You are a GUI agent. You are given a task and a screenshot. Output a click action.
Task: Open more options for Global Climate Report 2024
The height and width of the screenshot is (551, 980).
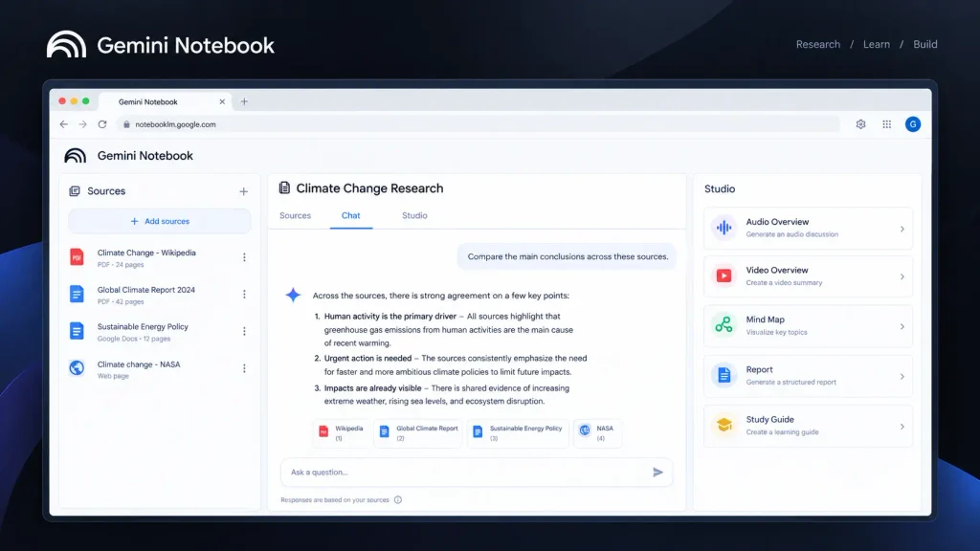[x=244, y=295]
